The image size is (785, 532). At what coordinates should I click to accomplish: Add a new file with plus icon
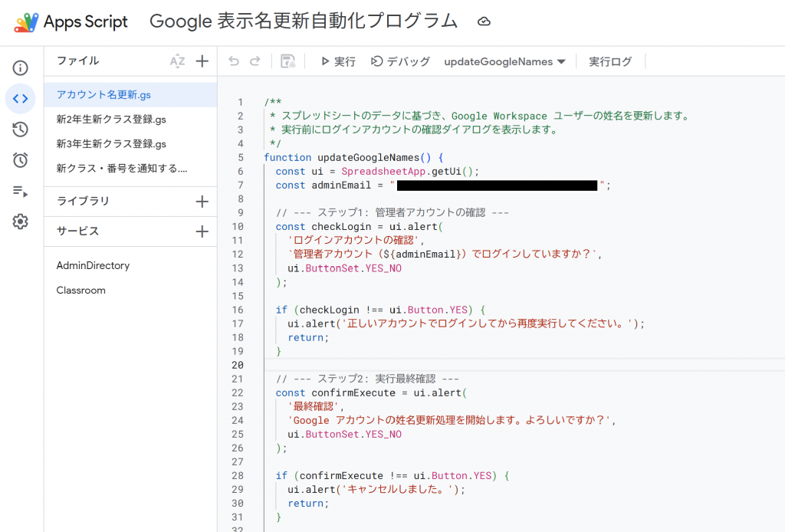tap(202, 61)
